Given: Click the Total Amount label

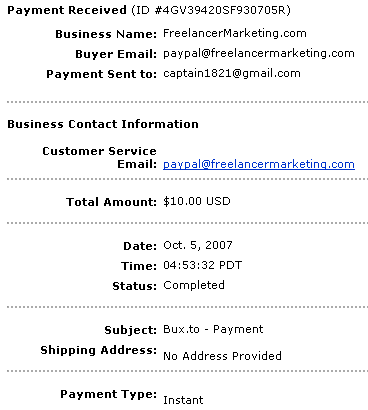Looking at the screenshot, I should coord(111,202).
